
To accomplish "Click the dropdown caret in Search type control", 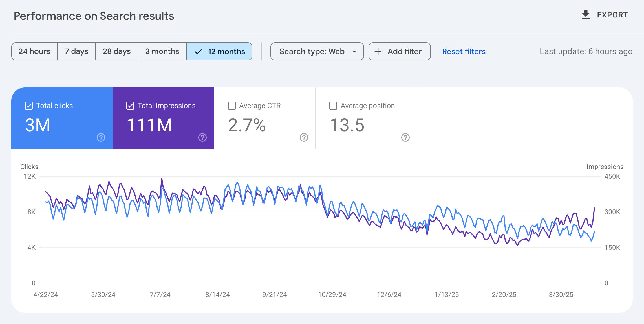I will click(x=355, y=51).
